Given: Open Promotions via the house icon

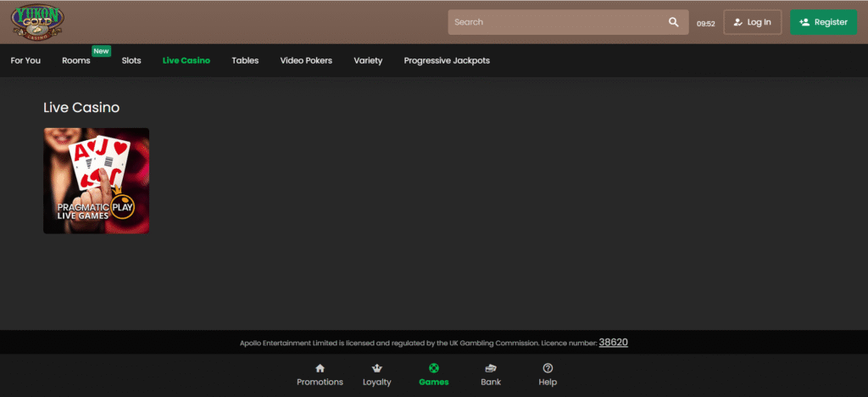Looking at the screenshot, I should pos(320,368).
